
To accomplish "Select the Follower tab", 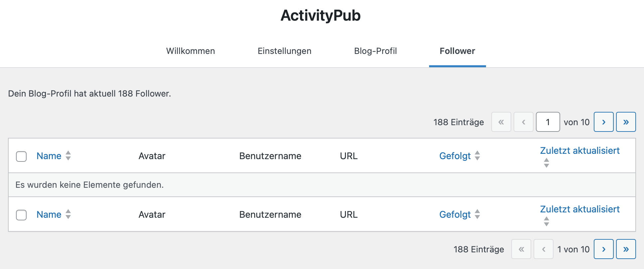I will (x=457, y=51).
